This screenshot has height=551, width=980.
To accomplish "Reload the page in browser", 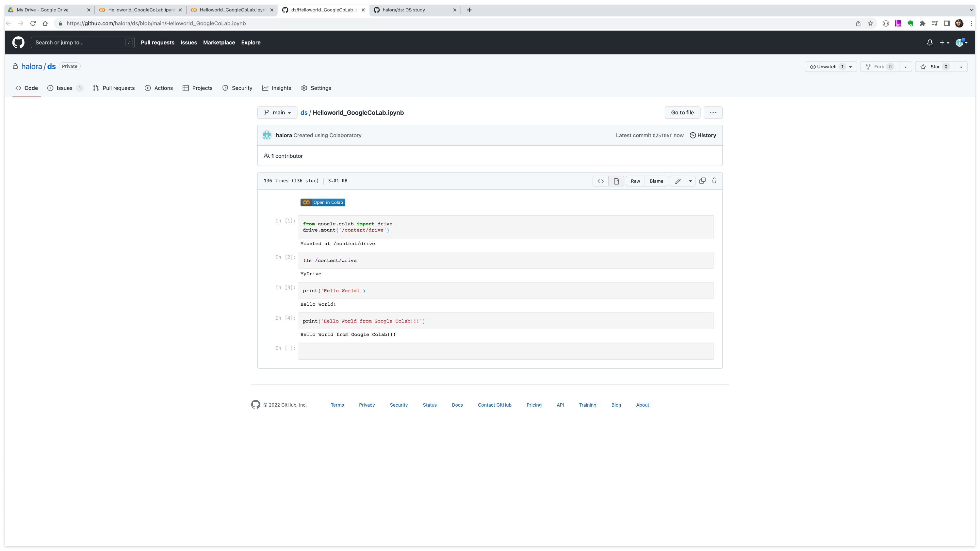I will (x=33, y=23).
